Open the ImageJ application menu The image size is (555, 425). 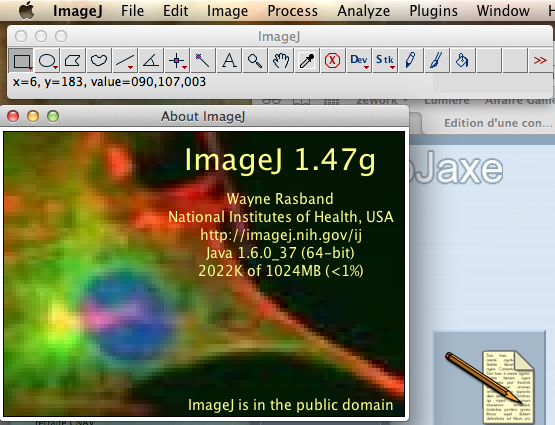pyautogui.click(x=78, y=11)
